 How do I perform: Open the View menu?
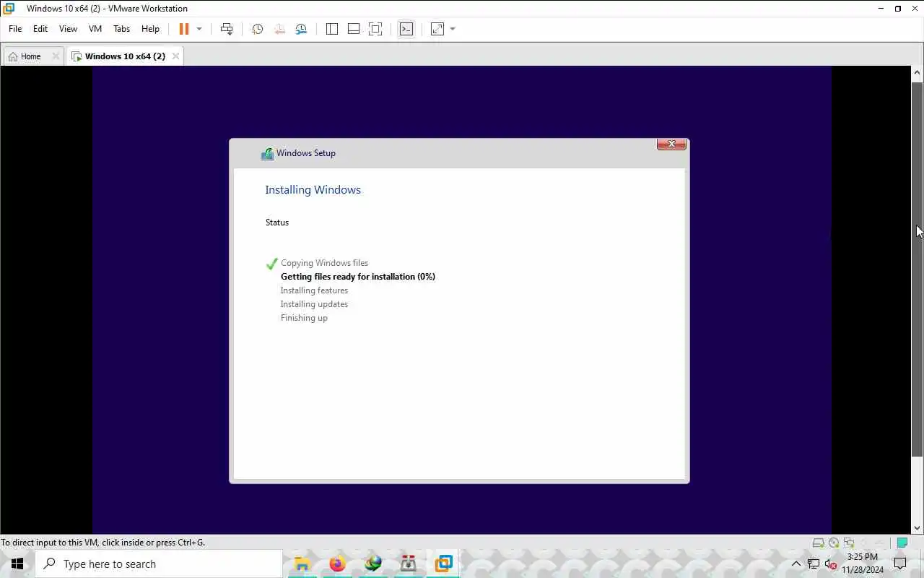[x=68, y=29]
